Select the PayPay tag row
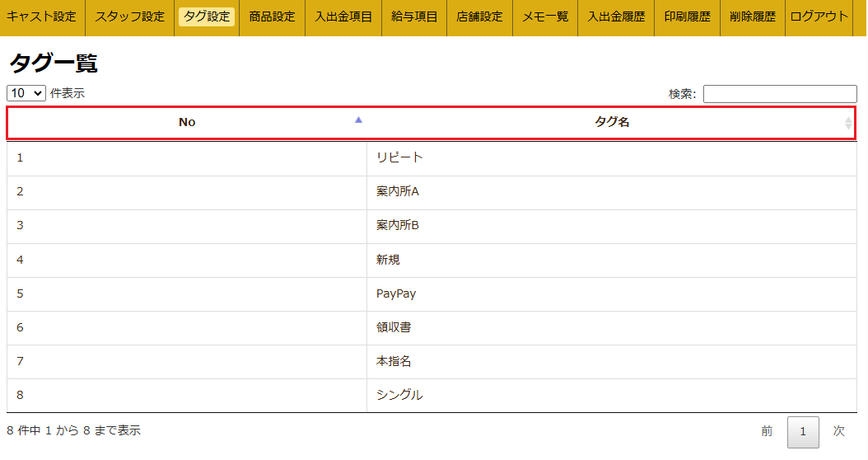Image resolution: width=868 pixels, height=460 pixels. click(x=396, y=293)
